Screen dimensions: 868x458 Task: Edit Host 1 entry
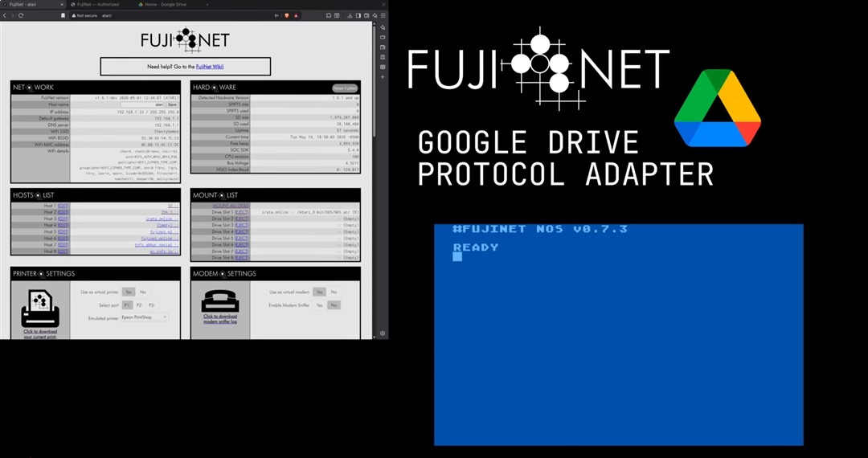pos(63,206)
